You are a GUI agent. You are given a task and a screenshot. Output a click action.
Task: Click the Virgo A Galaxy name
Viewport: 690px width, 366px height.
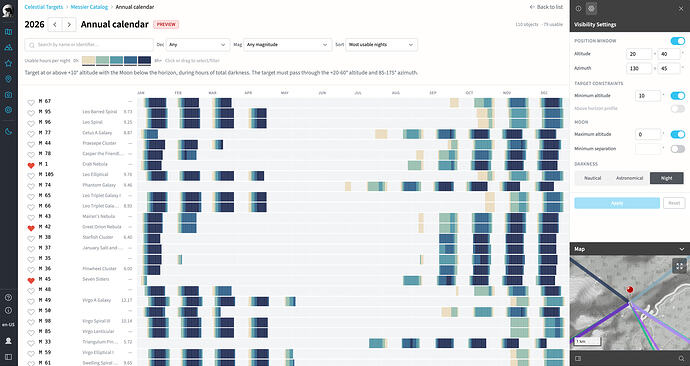[x=97, y=300]
